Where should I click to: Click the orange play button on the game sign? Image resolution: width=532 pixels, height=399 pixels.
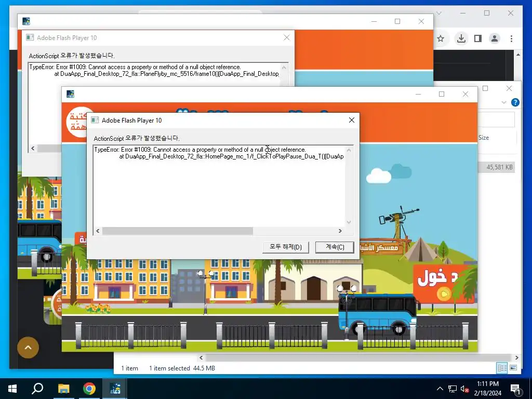pyautogui.click(x=444, y=294)
